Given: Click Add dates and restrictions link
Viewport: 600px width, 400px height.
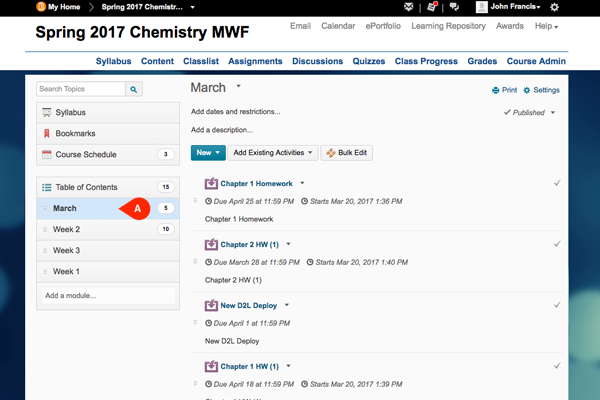Looking at the screenshot, I should pos(236,112).
